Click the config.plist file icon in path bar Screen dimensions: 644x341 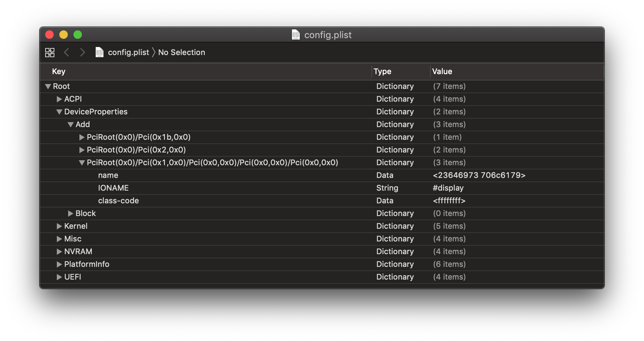(100, 52)
